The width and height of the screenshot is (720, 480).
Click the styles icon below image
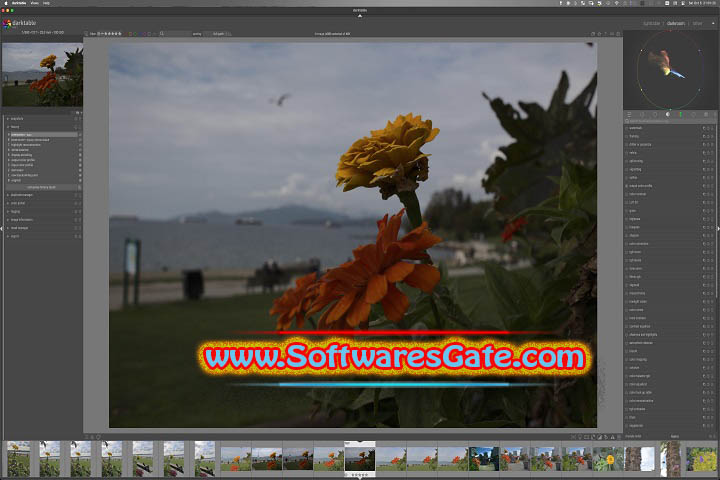(92, 437)
